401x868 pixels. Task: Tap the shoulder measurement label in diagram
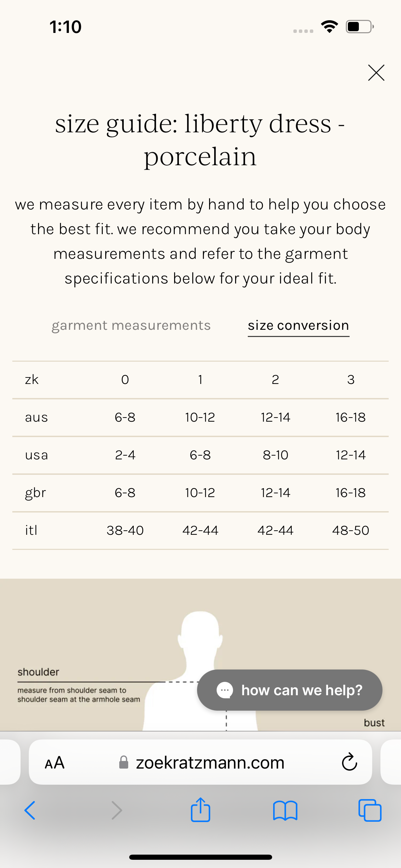[x=38, y=672]
